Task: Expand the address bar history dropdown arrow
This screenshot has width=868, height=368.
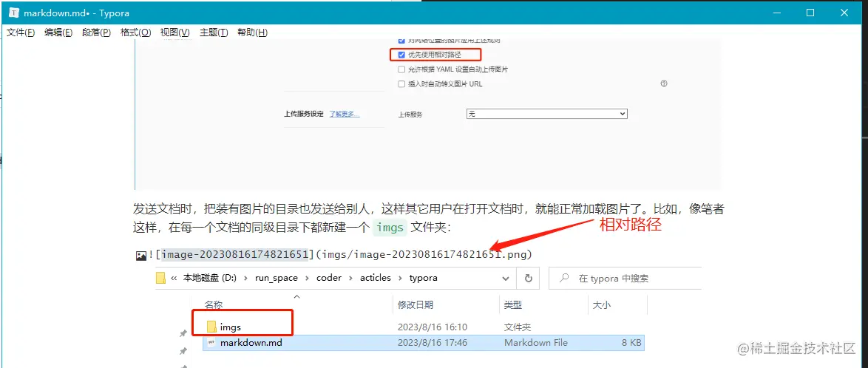Action: point(506,278)
